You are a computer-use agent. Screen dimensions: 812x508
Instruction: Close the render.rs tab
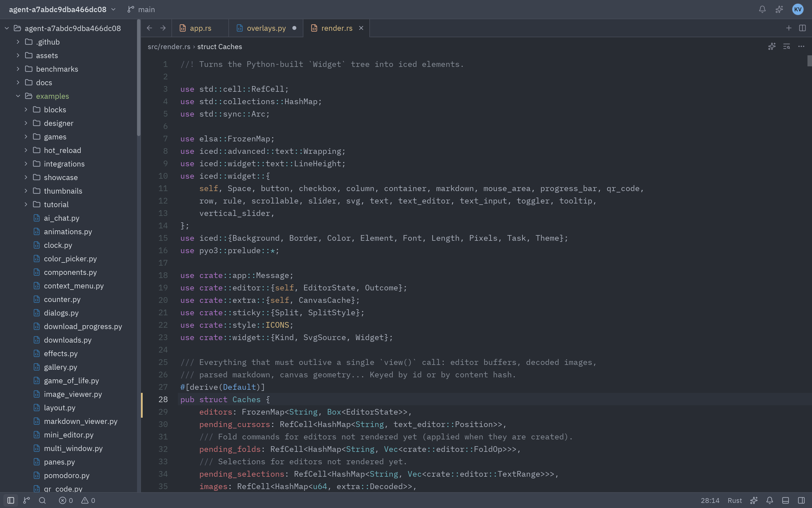(x=361, y=28)
